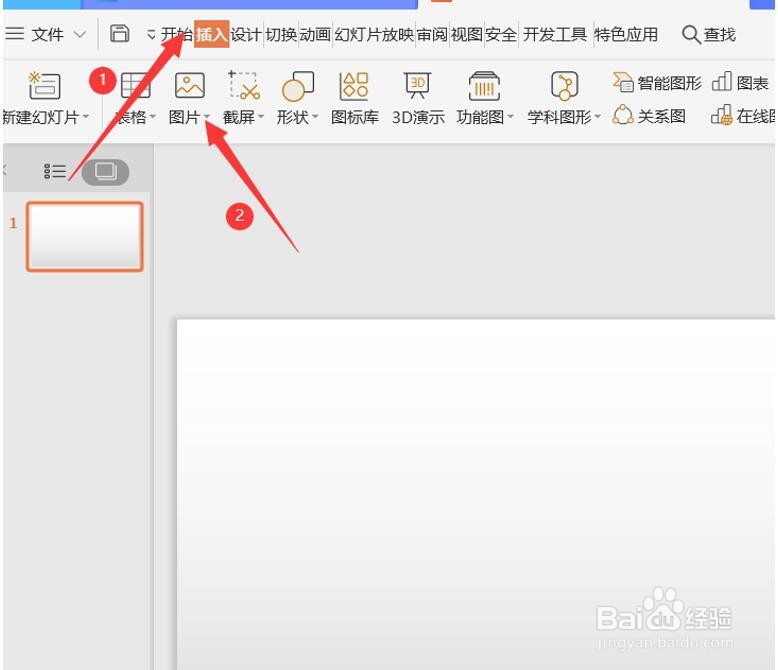The image size is (778, 670).
Task: Switch to outline list view
Action: pyautogui.click(x=55, y=171)
